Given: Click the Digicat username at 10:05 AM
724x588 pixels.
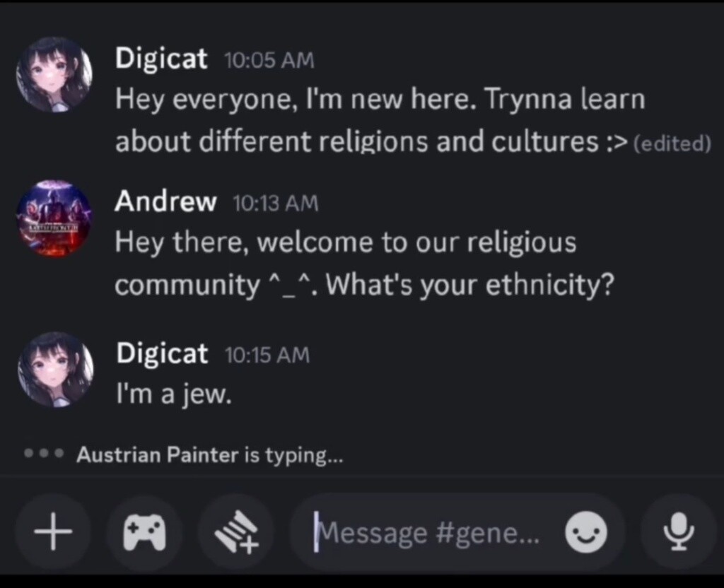Looking at the screenshot, I should click(161, 59).
